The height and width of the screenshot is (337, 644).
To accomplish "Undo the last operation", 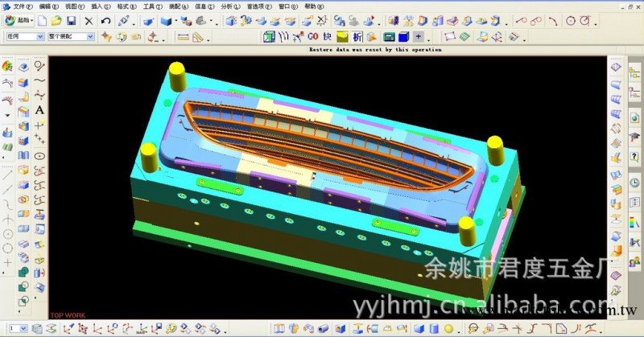I will pyautogui.click(x=105, y=20).
